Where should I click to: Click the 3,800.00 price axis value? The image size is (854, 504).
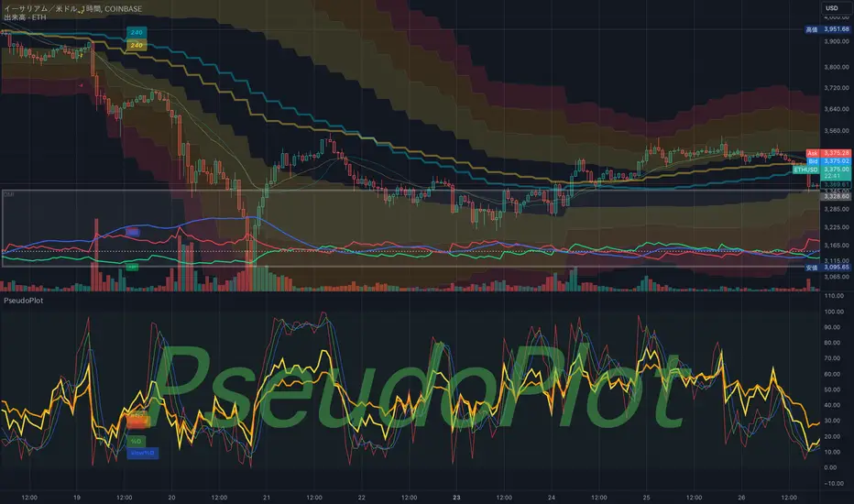pyautogui.click(x=836, y=67)
